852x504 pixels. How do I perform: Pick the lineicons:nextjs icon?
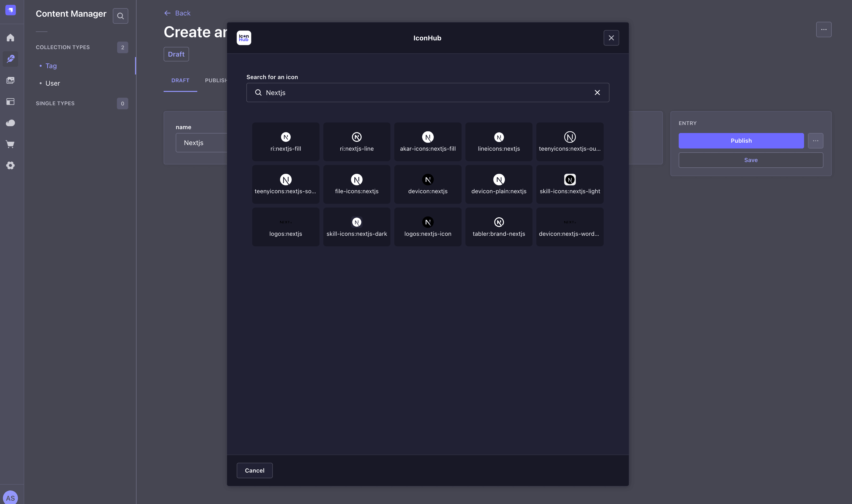[499, 142]
